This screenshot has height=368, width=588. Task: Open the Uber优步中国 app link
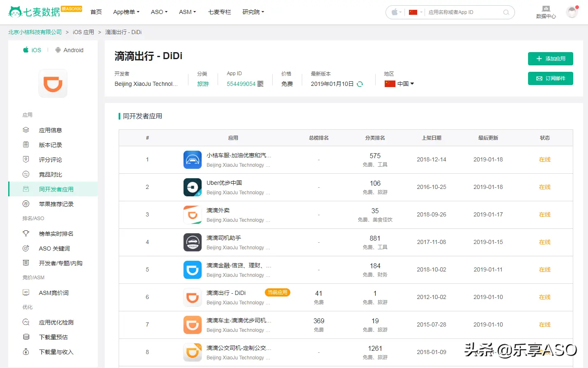(224, 183)
